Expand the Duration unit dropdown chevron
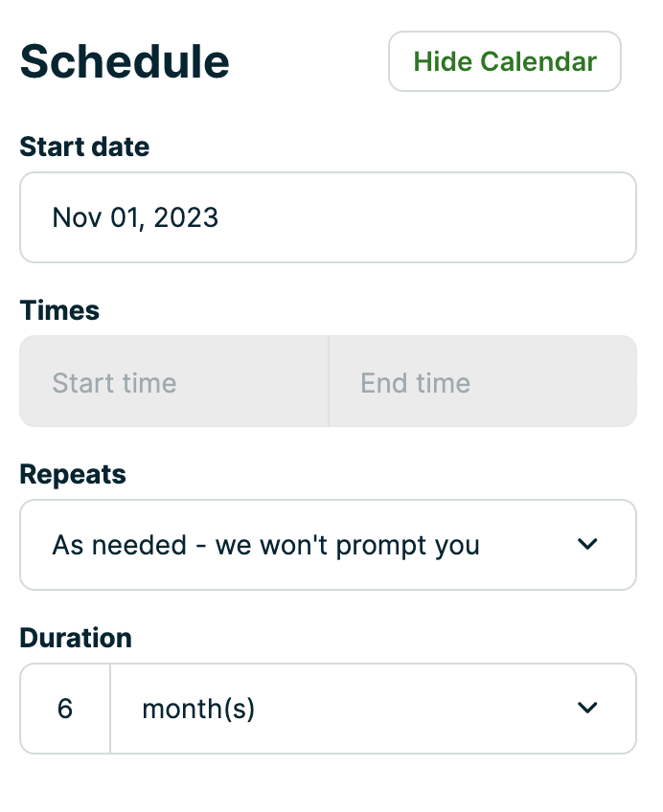The image size is (663, 812). click(587, 708)
